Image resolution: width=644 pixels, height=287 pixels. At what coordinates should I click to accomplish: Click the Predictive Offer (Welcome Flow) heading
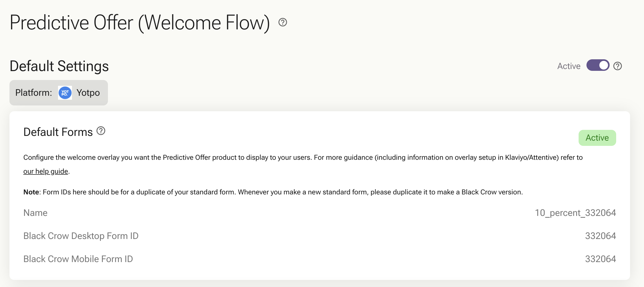click(x=140, y=23)
